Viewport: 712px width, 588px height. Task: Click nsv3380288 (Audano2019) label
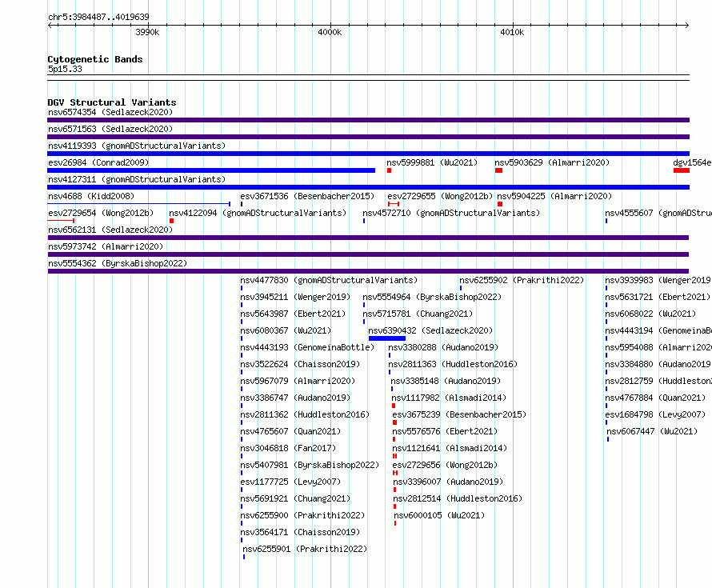(443, 347)
